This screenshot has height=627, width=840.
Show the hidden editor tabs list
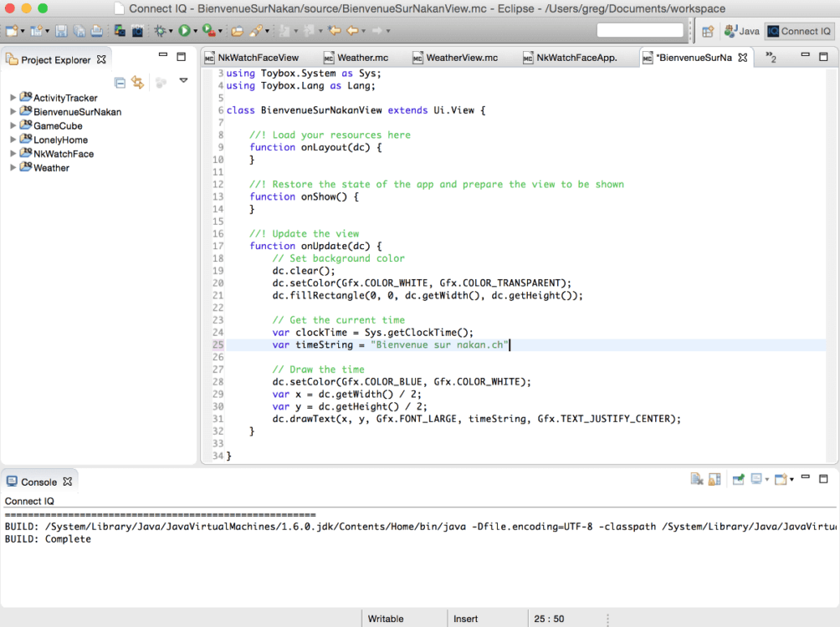[771, 58]
